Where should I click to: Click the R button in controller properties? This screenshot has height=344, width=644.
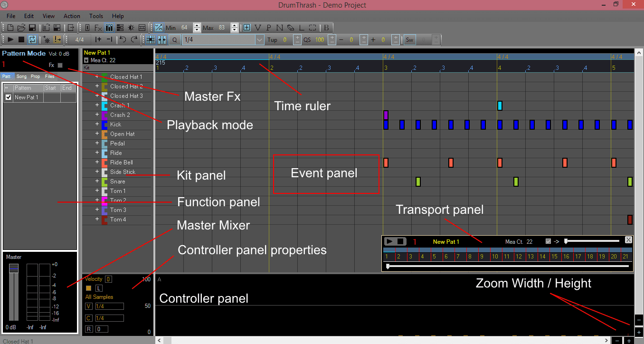89,329
